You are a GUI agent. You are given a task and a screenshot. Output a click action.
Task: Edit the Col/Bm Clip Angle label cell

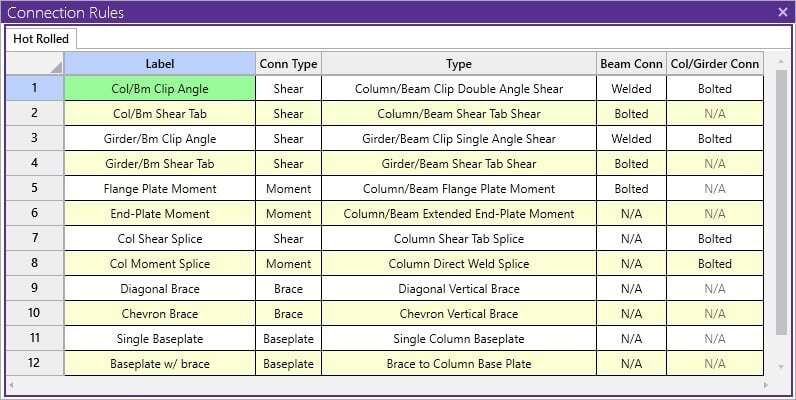160,89
